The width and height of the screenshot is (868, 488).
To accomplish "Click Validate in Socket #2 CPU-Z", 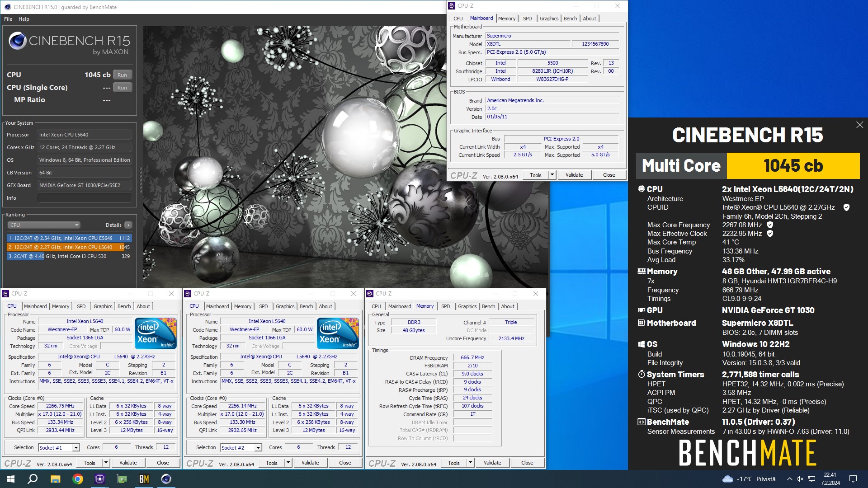I will (310, 463).
